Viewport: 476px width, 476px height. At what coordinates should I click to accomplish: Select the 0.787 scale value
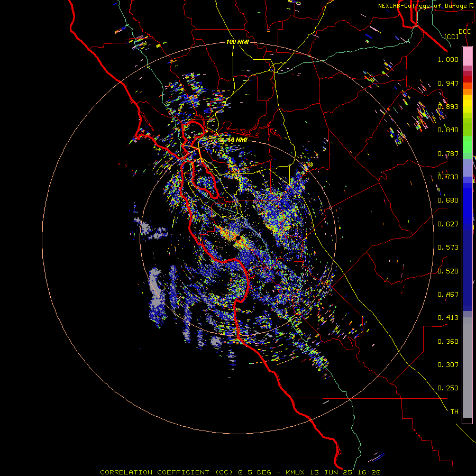point(448,153)
